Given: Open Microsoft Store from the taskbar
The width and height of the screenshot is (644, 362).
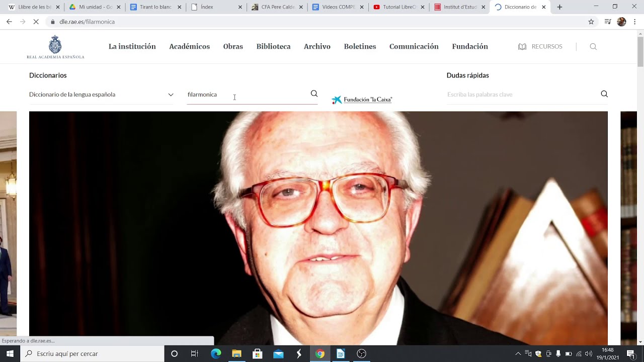Looking at the screenshot, I should click(258, 353).
